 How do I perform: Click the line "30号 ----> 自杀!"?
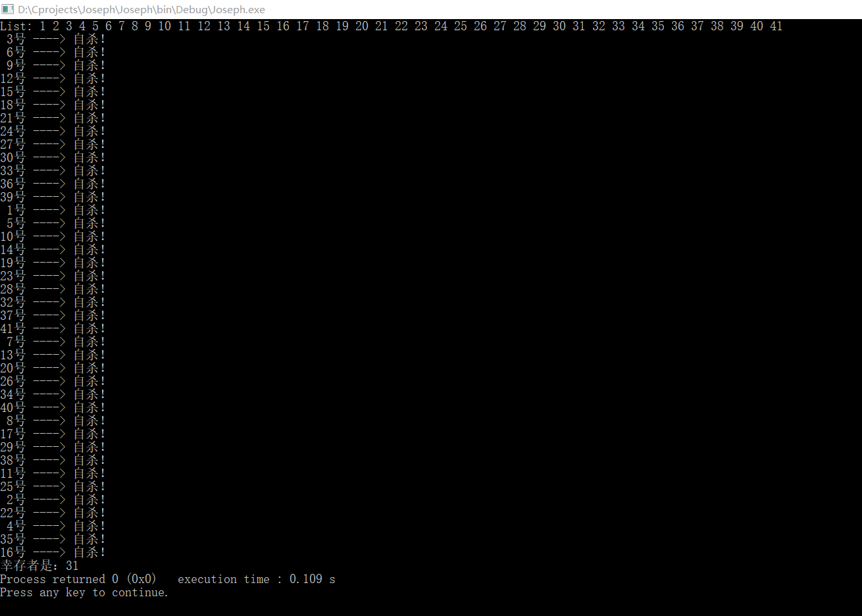[53, 157]
